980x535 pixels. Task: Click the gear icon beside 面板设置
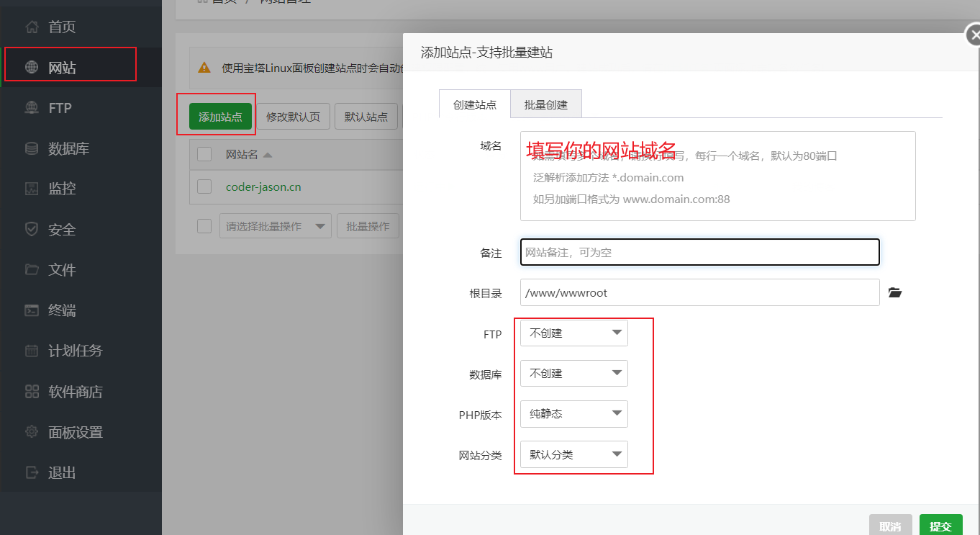point(32,432)
